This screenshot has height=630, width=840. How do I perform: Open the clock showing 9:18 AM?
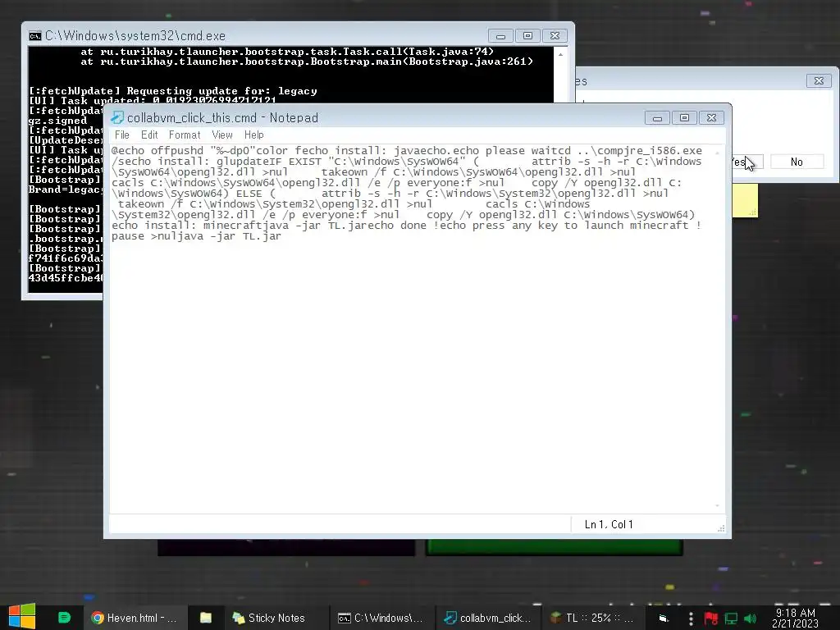tap(796, 618)
